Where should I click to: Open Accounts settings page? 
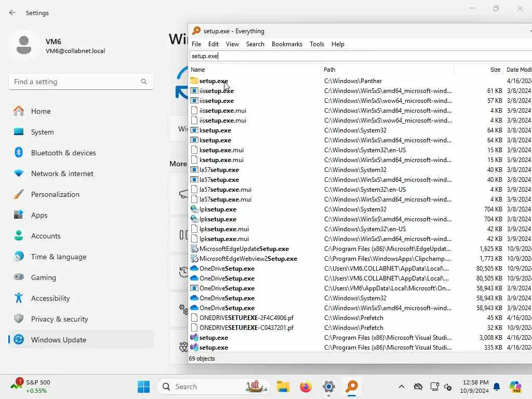(x=81, y=236)
